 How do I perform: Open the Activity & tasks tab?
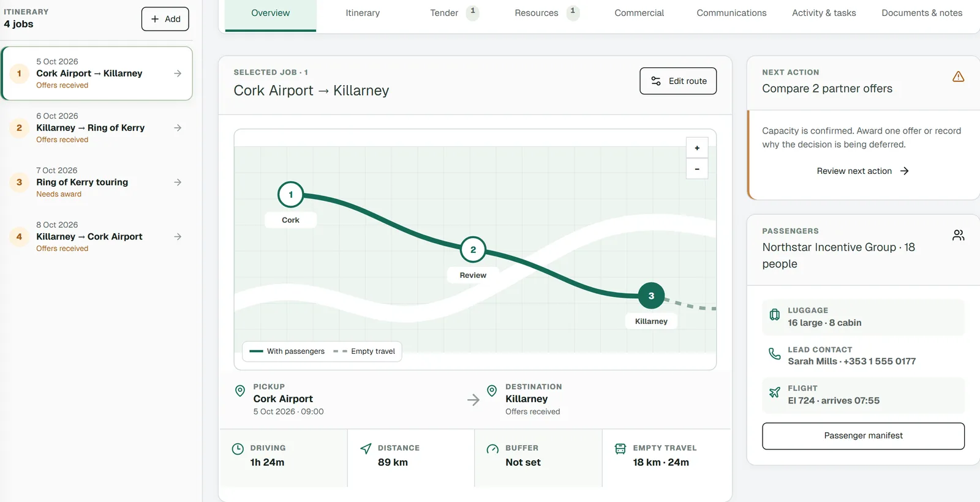click(x=824, y=13)
